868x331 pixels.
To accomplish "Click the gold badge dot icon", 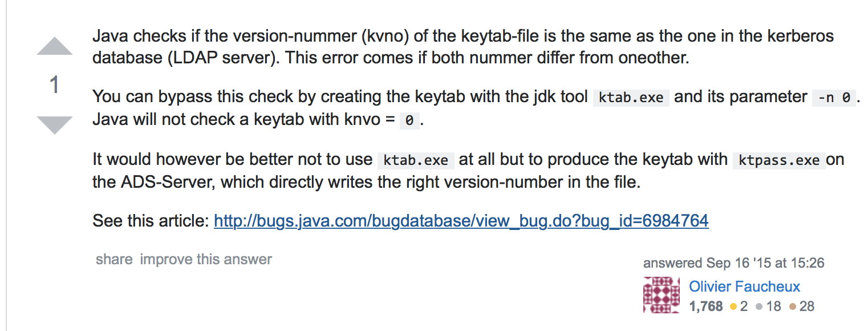I will pos(734,307).
